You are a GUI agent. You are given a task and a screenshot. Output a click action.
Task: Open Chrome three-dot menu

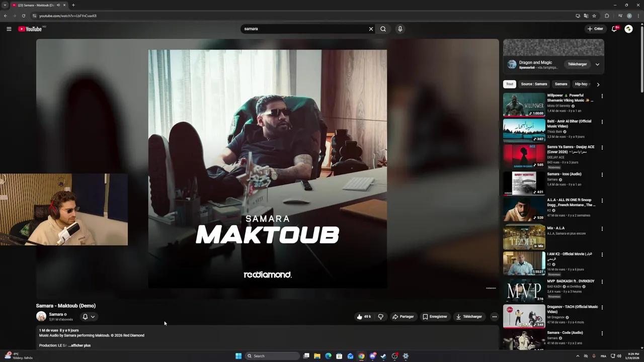tap(638, 16)
